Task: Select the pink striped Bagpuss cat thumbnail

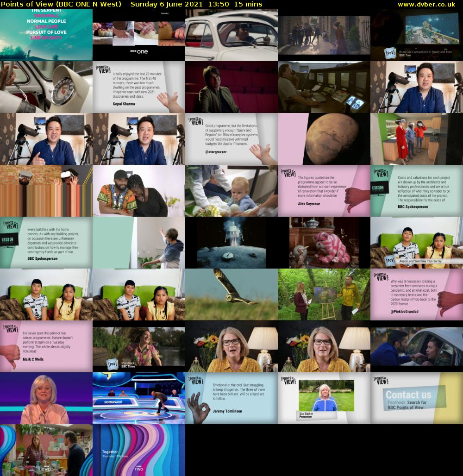Action: (324, 243)
